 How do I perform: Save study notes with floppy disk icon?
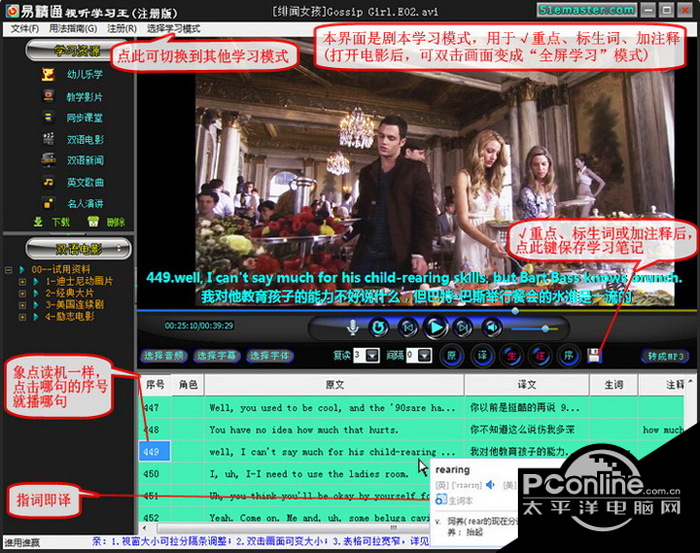[594, 356]
